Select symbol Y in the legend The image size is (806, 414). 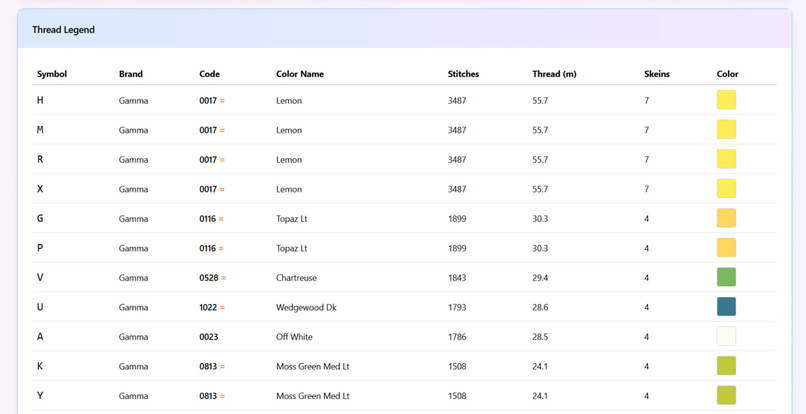click(x=40, y=396)
